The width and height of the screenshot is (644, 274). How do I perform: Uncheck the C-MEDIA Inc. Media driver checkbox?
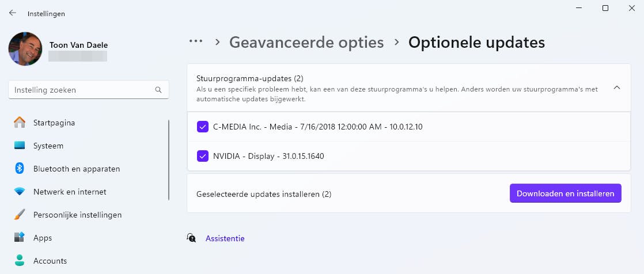click(203, 127)
